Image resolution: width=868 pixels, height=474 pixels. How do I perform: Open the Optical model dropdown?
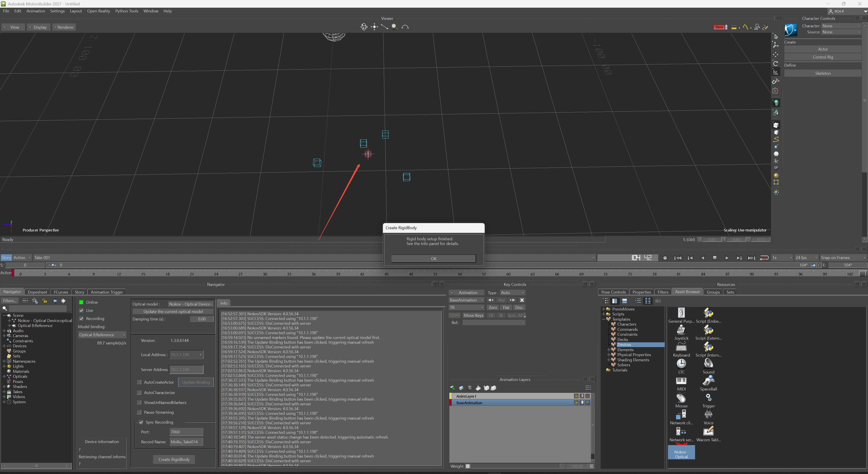(191, 304)
